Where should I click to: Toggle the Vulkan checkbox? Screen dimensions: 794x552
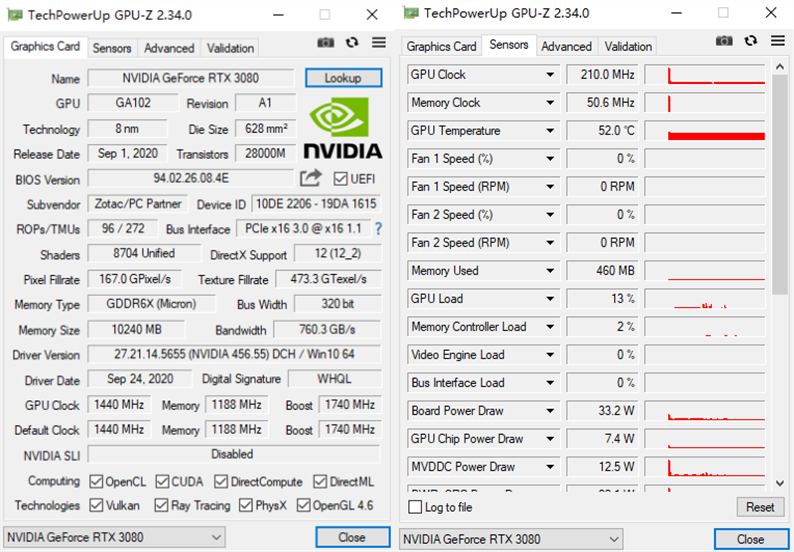tap(96, 505)
